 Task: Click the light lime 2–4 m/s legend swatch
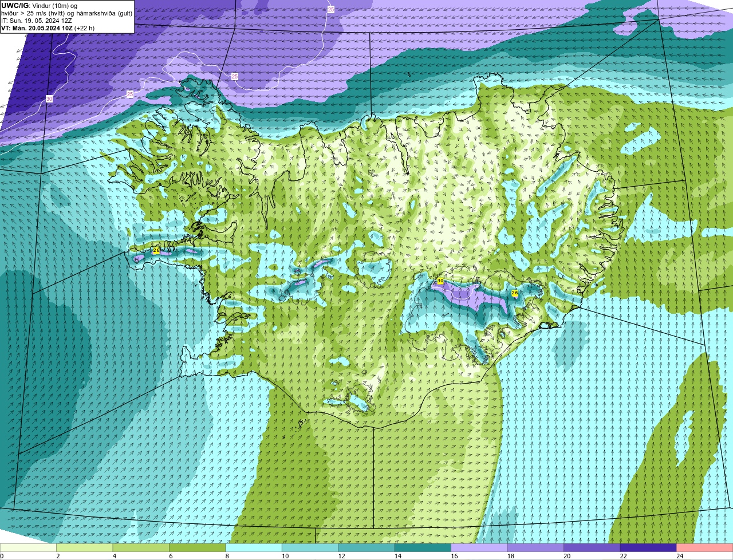click(x=85, y=548)
